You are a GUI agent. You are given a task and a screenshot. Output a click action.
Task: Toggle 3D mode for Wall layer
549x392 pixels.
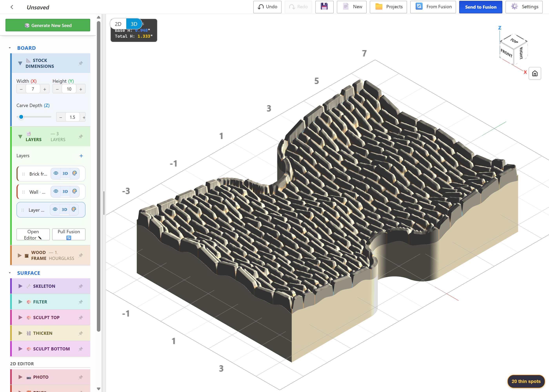(x=65, y=192)
